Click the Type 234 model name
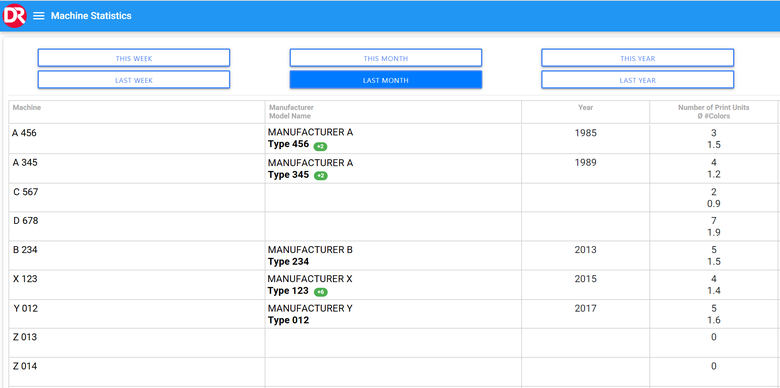Screen dimensions: 780x388 (x=289, y=262)
